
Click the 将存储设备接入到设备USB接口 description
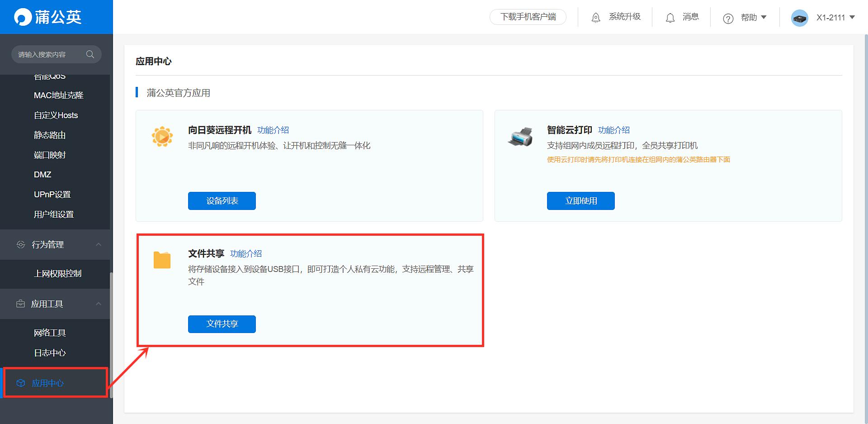tap(331, 275)
